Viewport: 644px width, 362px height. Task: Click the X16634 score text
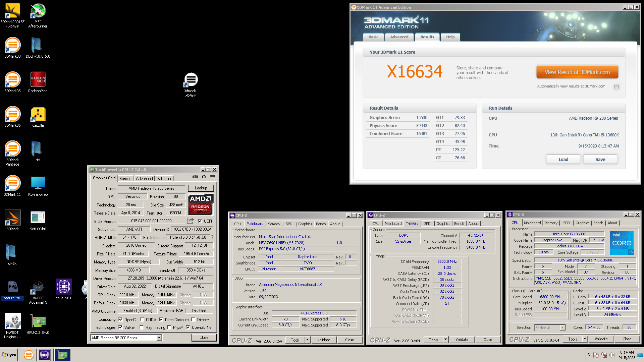[415, 72]
